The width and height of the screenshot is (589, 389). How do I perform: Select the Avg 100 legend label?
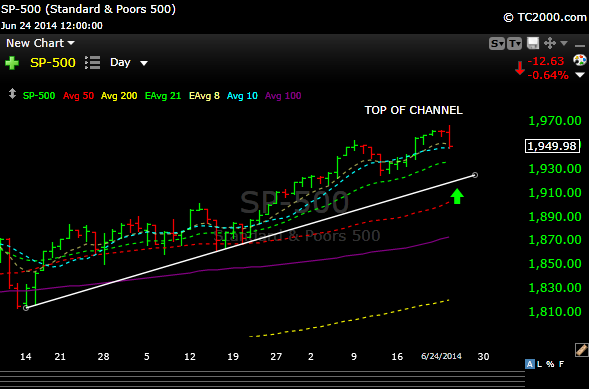tap(283, 96)
